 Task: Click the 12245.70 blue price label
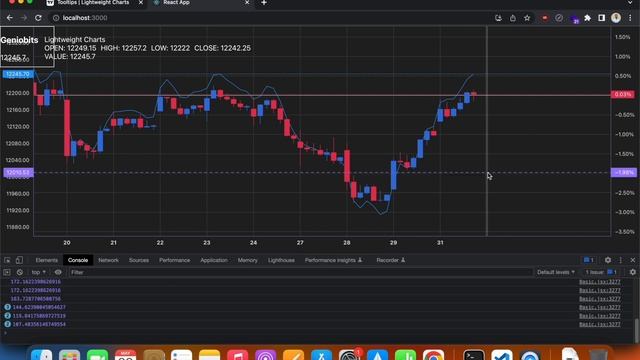(18, 74)
